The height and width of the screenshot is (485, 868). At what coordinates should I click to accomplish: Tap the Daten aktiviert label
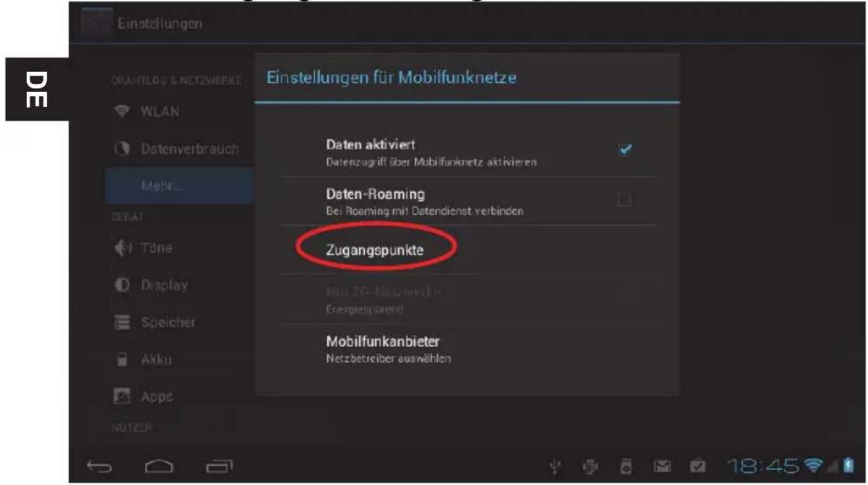point(372,145)
